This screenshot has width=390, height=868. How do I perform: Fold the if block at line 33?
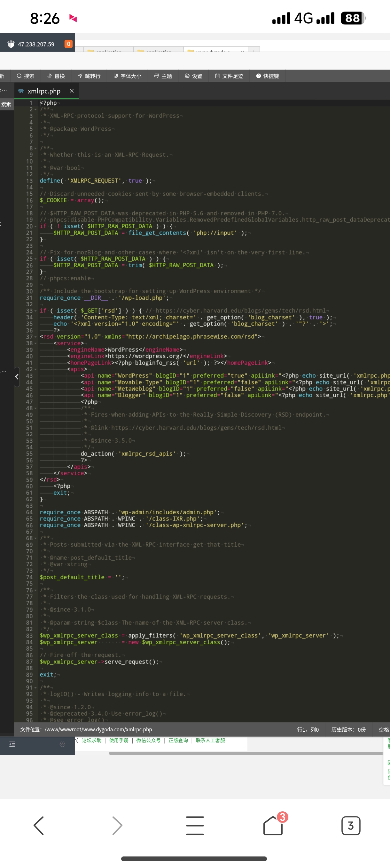coord(35,311)
